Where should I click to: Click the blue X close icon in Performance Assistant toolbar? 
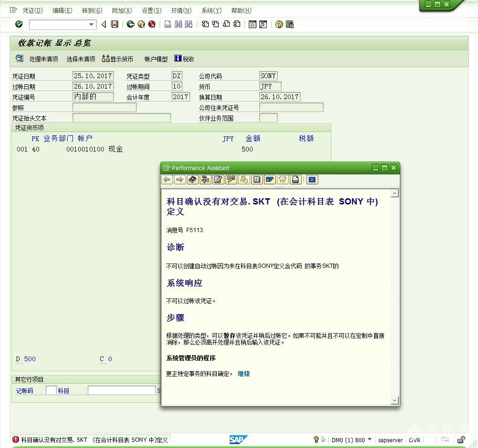[312, 180]
